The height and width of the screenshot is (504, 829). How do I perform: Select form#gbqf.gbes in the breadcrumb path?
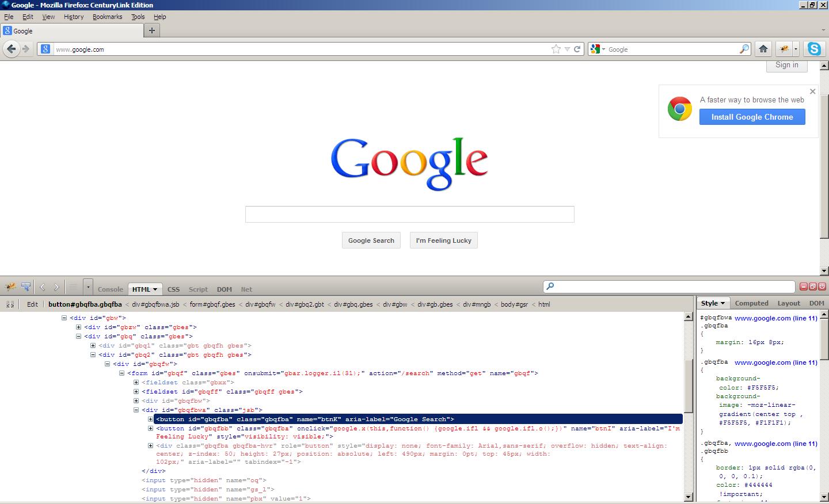(x=212, y=304)
